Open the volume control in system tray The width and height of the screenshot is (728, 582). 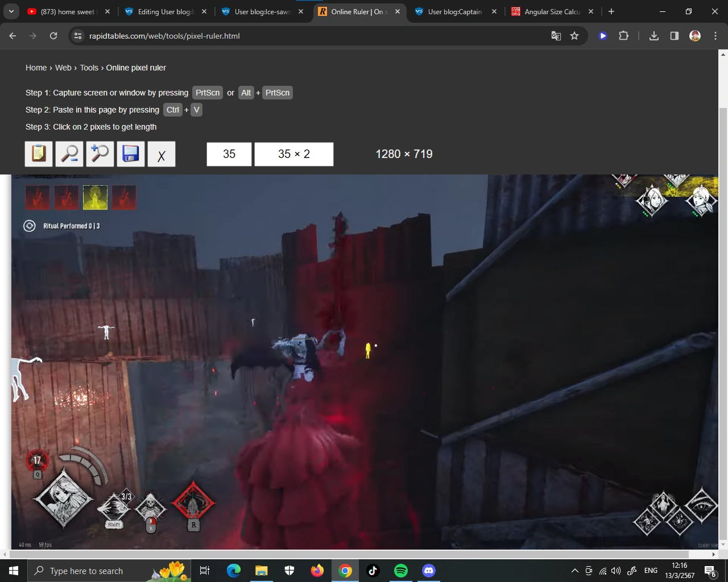pos(616,571)
